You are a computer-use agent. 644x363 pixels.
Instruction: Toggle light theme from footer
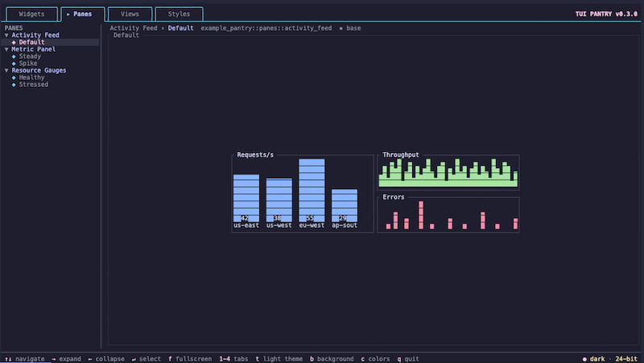click(x=279, y=359)
